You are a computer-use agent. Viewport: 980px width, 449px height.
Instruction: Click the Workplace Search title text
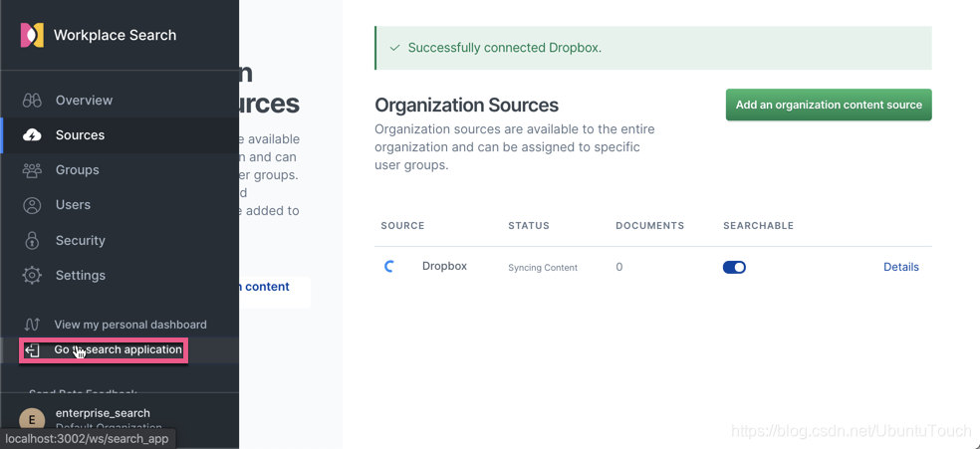click(x=115, y=35)
